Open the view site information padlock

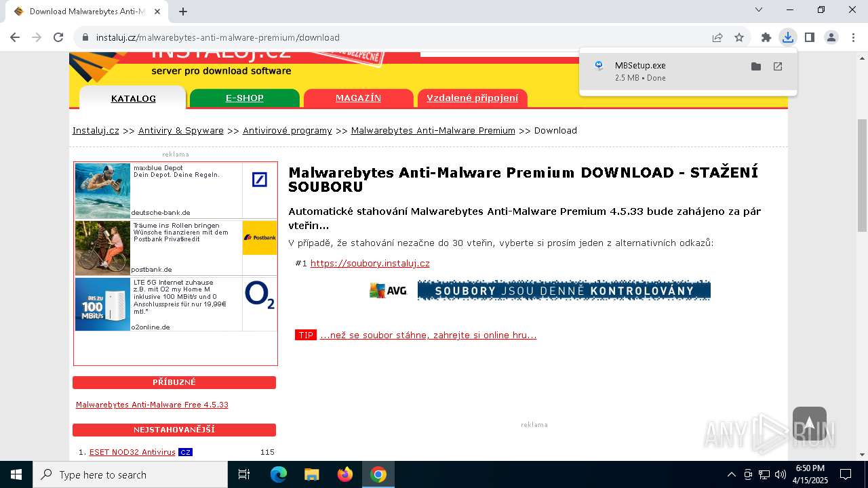point(85,37)
